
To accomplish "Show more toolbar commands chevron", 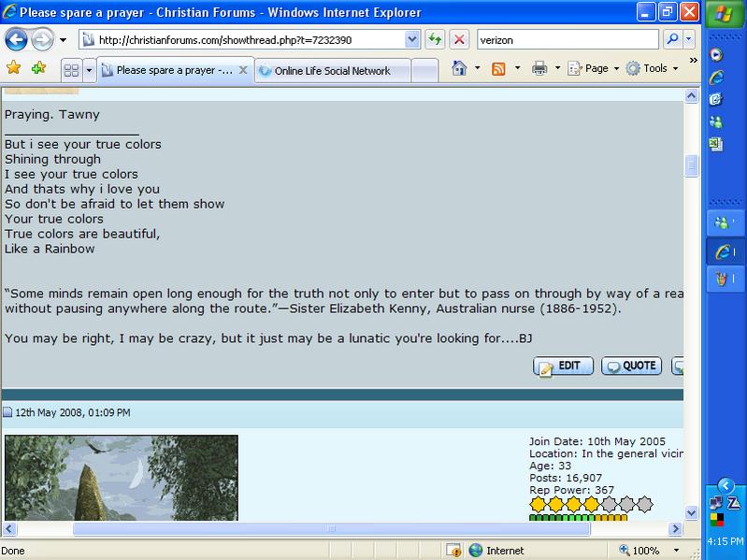I will pyautogui.click(x=693, y=61).
